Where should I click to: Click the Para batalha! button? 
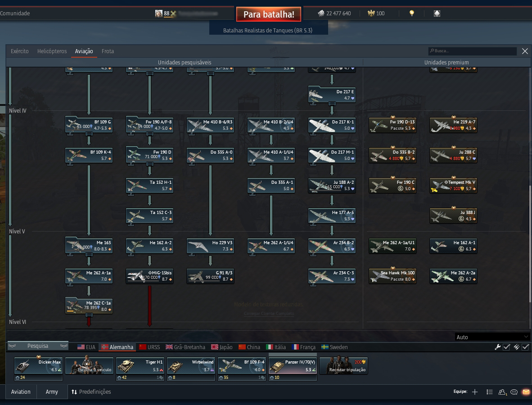[269, 14]
